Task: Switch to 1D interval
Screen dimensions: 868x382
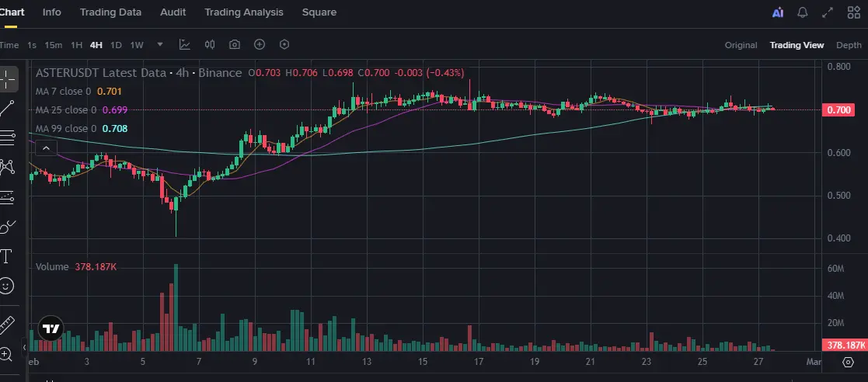Action: tap(116, 45)
